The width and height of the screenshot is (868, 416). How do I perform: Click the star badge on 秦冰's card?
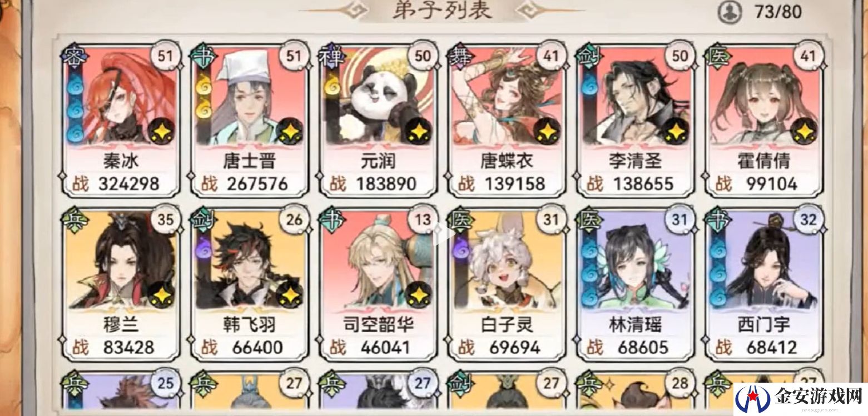pos(162,132)
